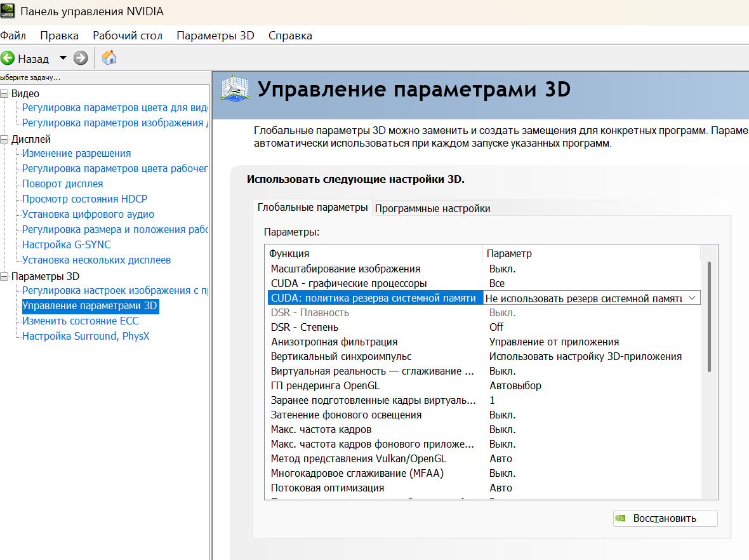This screenshot has width=749, height=560.
Task: Select Анизотропная фильтрация row
Action: 484,342
